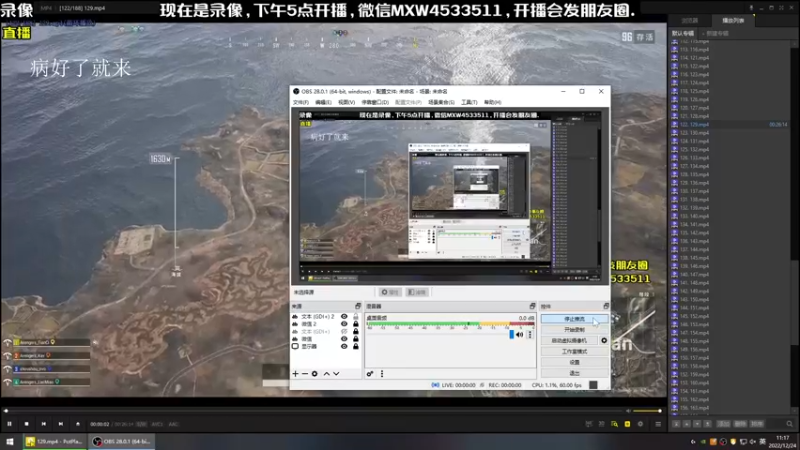Open source properties gear in sources toolbar
The height and width of the screenshot is (450, 800).
(315, 374)
